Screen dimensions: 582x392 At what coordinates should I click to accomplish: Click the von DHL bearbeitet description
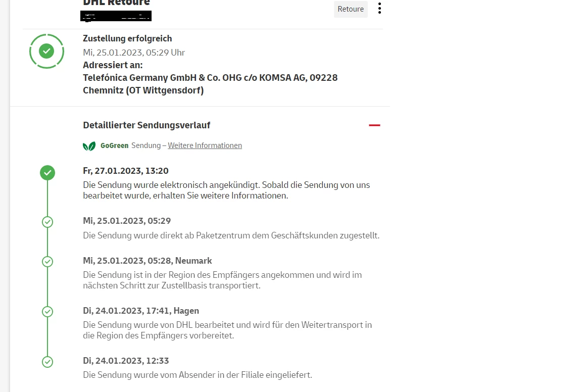pos(227,330)
